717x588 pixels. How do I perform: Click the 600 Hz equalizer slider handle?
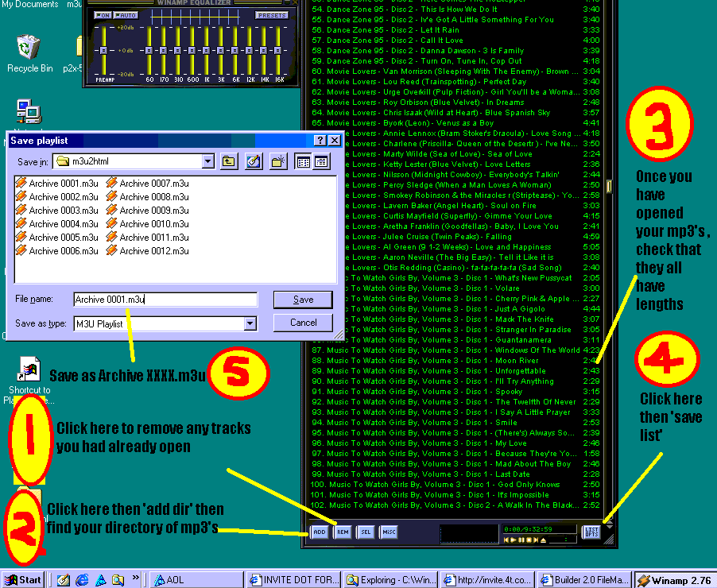(192, 50)
